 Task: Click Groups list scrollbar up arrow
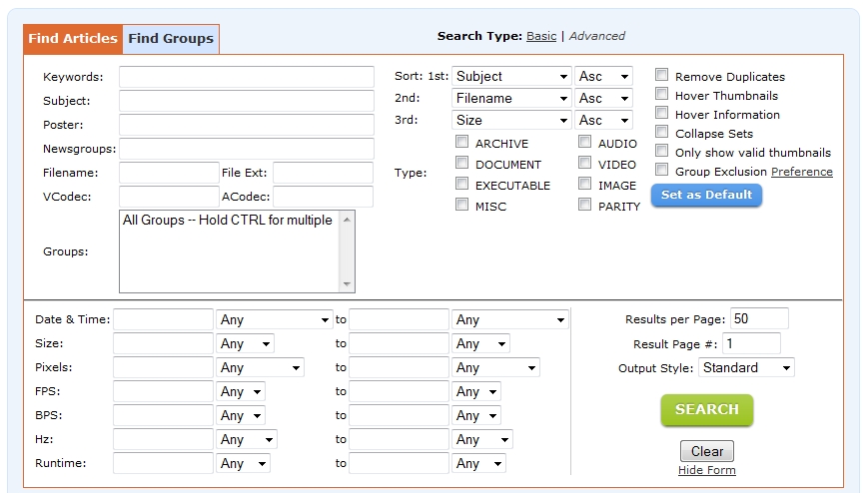[x=347, y=220]
